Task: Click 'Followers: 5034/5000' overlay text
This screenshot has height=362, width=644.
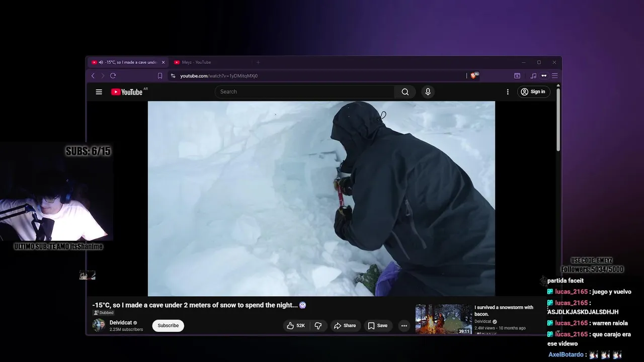Action: [x=592, y=269]
